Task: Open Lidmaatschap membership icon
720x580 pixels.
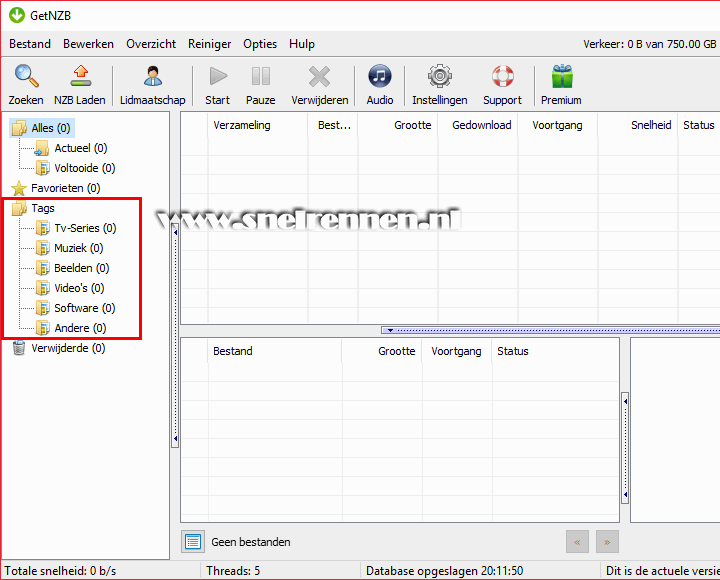Action: (x=152, y=76)
